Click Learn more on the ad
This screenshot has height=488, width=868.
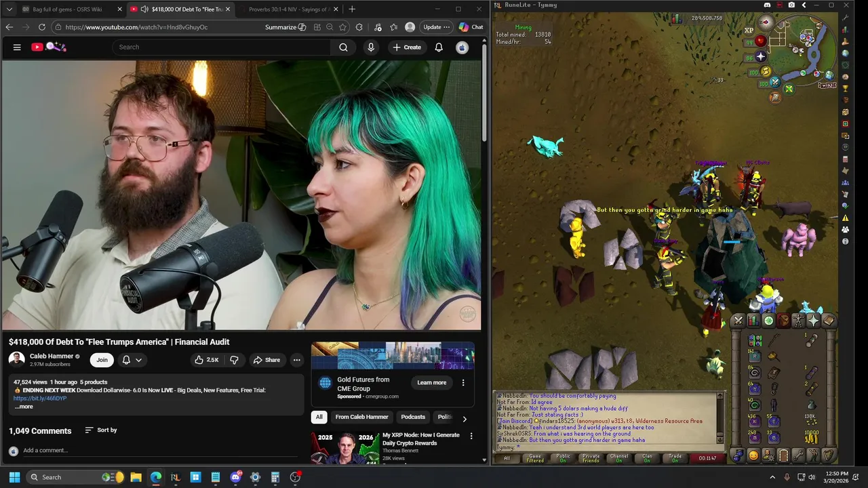(x=432, y=383)
